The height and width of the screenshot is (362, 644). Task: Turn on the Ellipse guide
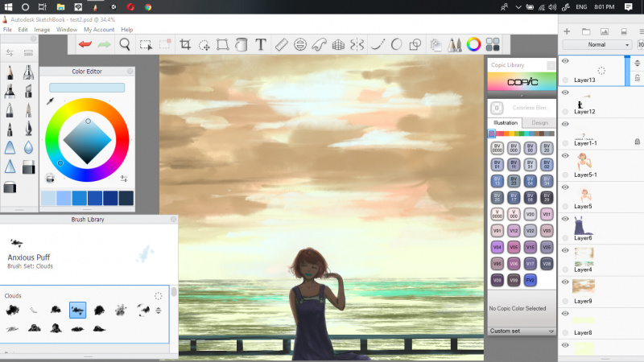pyautogui.click(x=300, y=44)
